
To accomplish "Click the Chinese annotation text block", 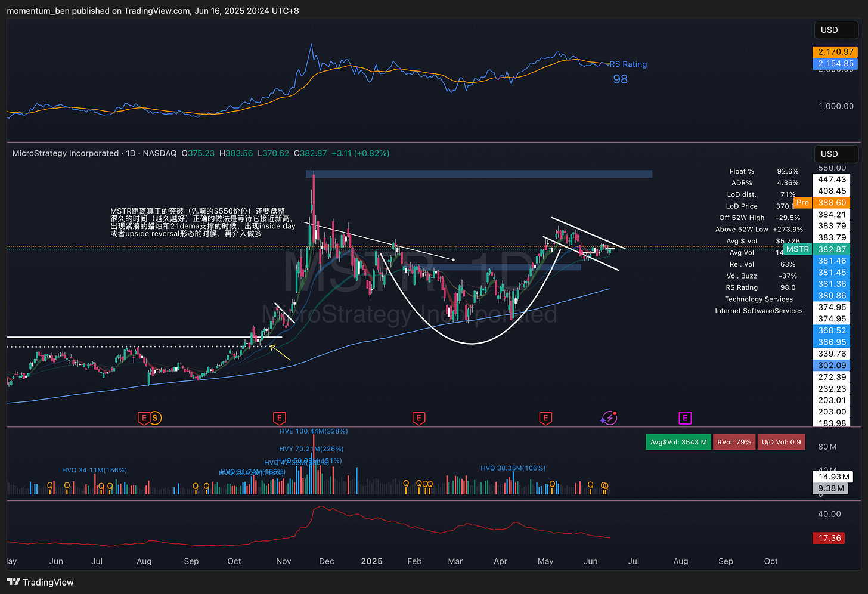I will tap(203, 222).
